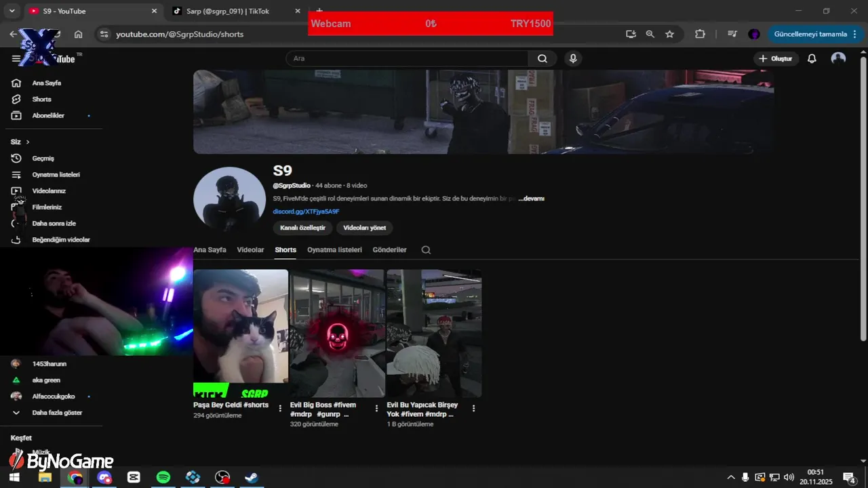Open the tab search dropdown arrow
Viewport: 868px width, 488px height.
12,11
